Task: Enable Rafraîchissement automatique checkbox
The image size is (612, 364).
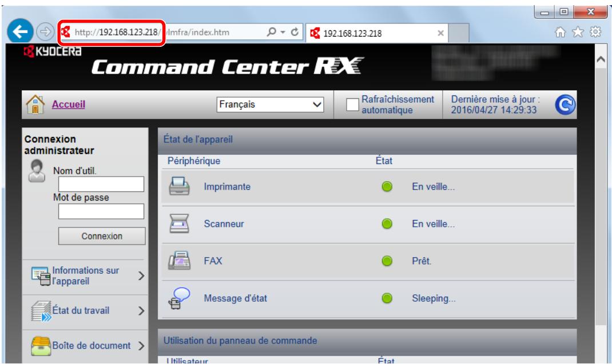Action: coord(352,105)
